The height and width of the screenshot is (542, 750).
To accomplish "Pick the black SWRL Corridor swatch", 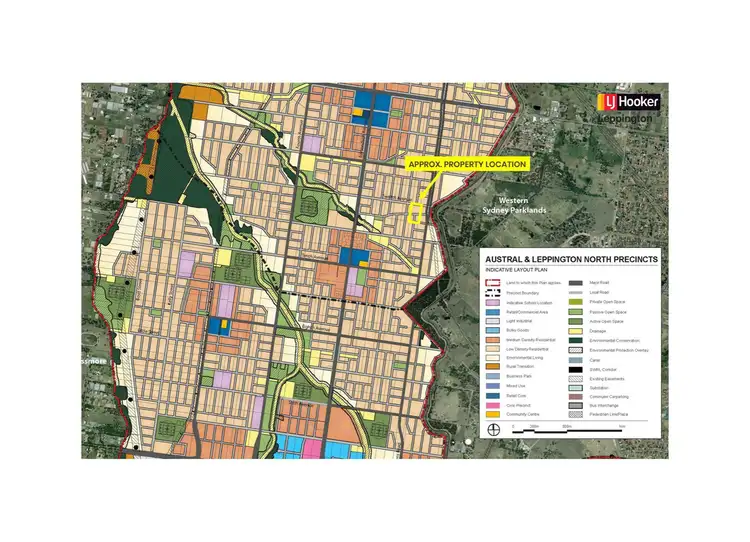I will (576, 371).
